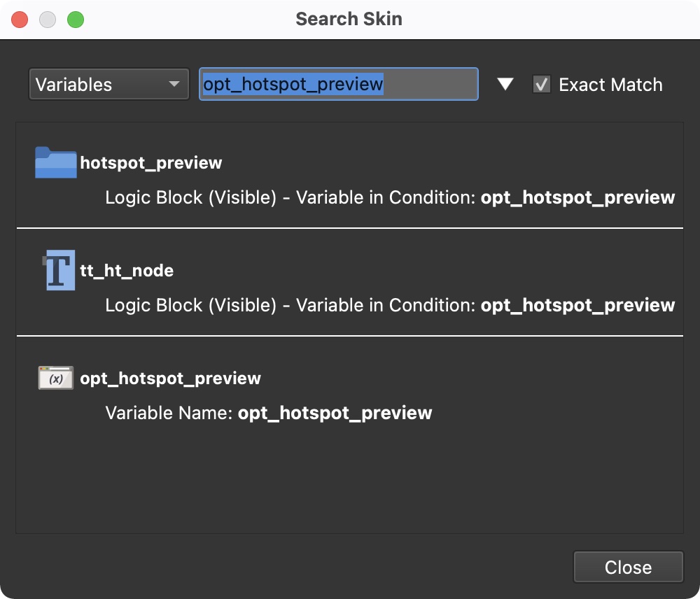This screenshot has height=599, width=700.
Task: Click the Logic Block condition line under tt_ht_node
Action: [389, 305]
